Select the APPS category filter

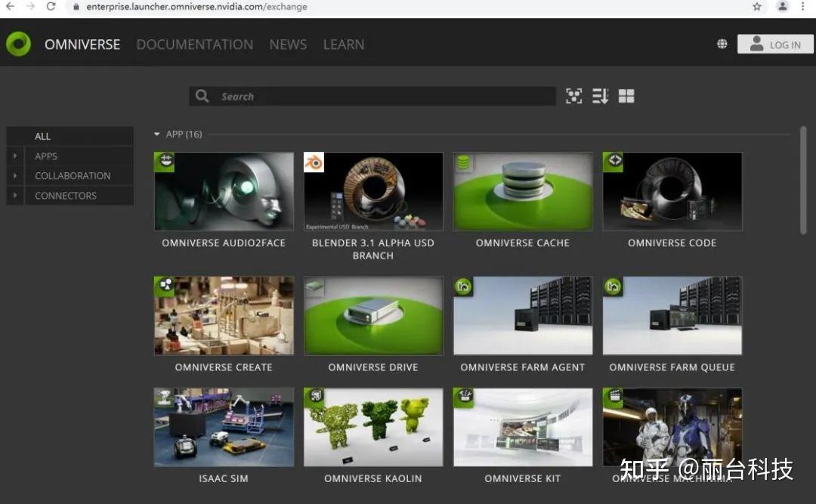pyautogui.click(x=46, y=156)
